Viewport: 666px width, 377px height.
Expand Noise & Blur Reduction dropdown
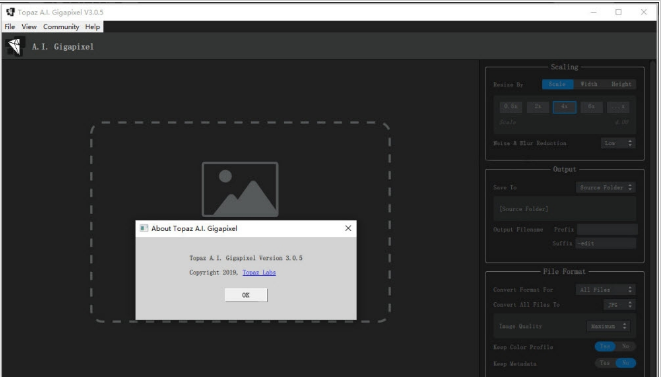coord(618,143)
